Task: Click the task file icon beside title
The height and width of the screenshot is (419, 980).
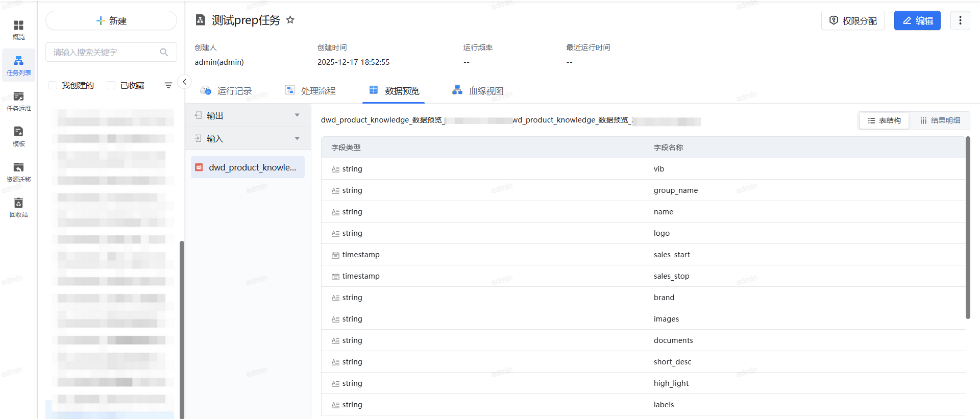Action: (x=201, y=20)
